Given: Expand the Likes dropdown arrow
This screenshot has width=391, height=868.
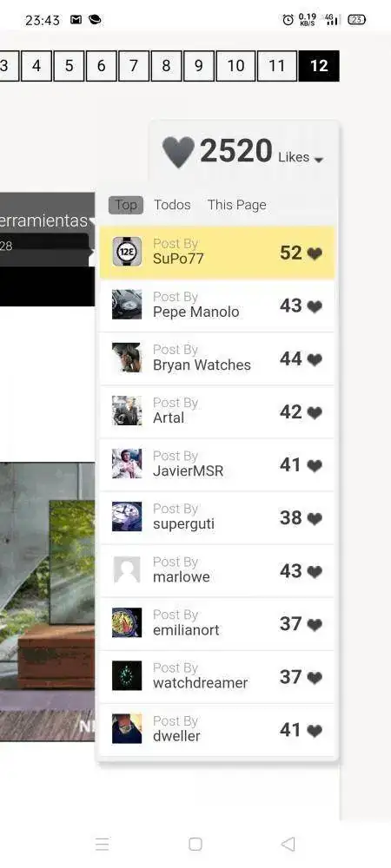Looking at the screenshot, I should click(319, 160).
